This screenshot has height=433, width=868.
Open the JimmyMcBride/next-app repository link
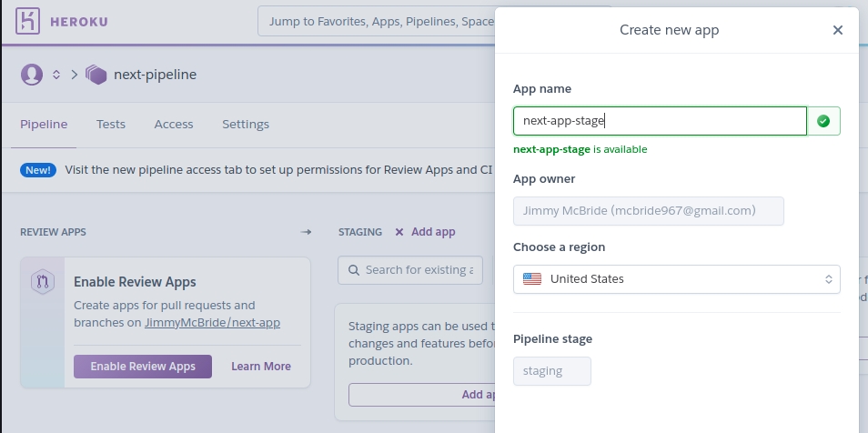tap(212, 323)
